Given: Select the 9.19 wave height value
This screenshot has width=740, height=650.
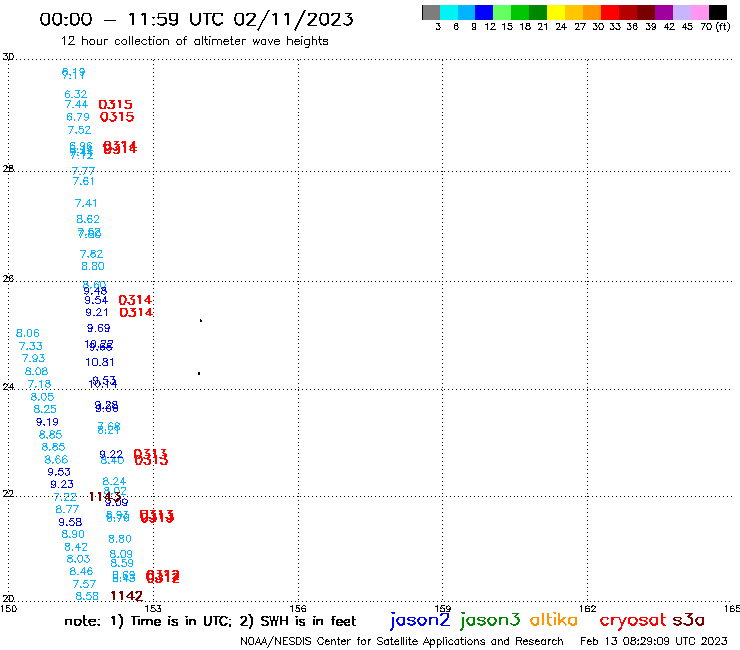Looking at the screenshot, I should pyautogui.click(x=47, y=422).
